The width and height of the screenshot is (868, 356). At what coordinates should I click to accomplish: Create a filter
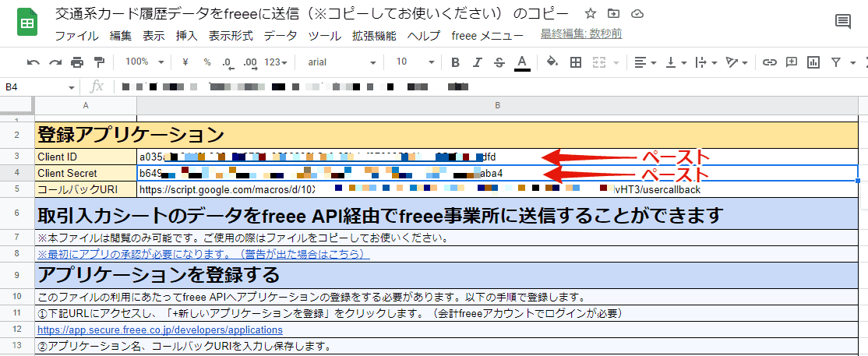coord(836,62)
